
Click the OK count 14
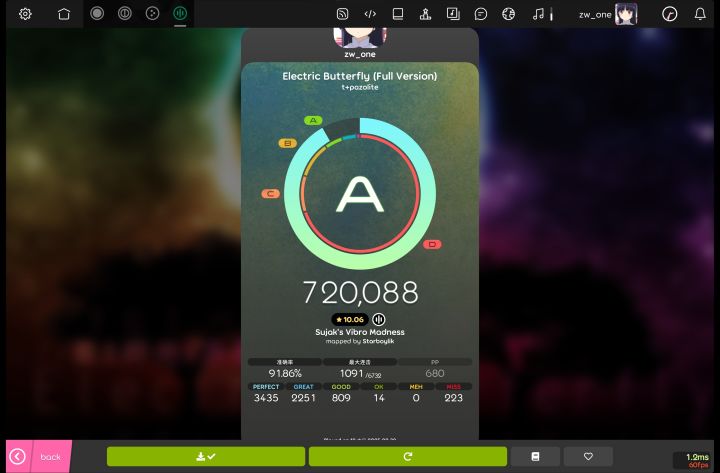coord(379,398)
